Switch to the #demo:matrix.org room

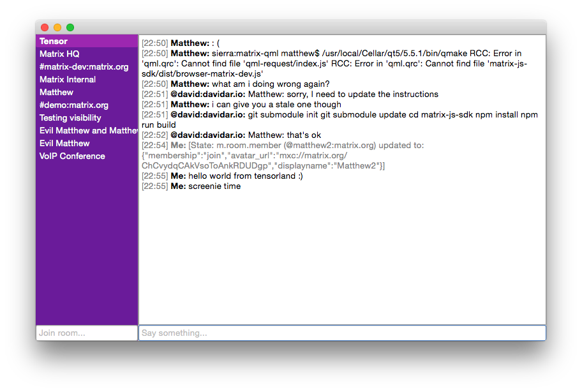[x=87, y=105]
